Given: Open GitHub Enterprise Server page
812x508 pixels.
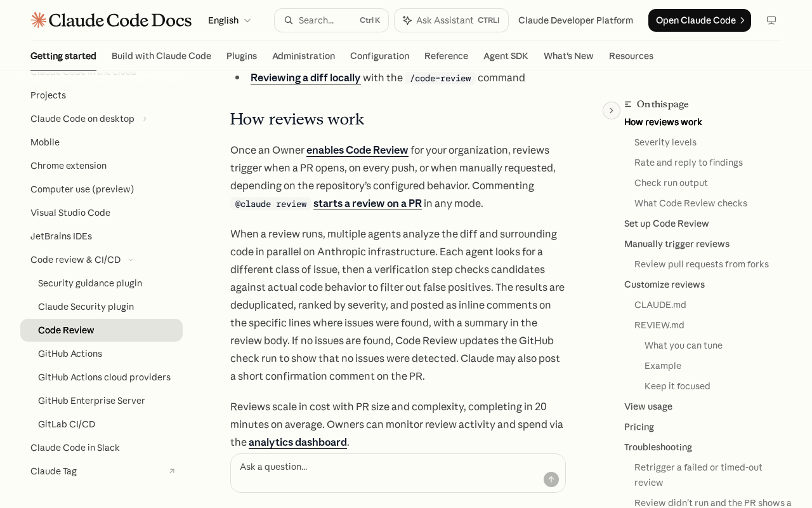Looking at the screenshot, I should click(101, 401).
